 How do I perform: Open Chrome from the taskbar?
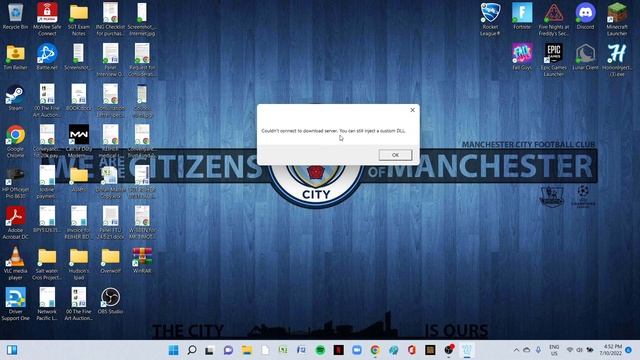[x=375, y=350]
